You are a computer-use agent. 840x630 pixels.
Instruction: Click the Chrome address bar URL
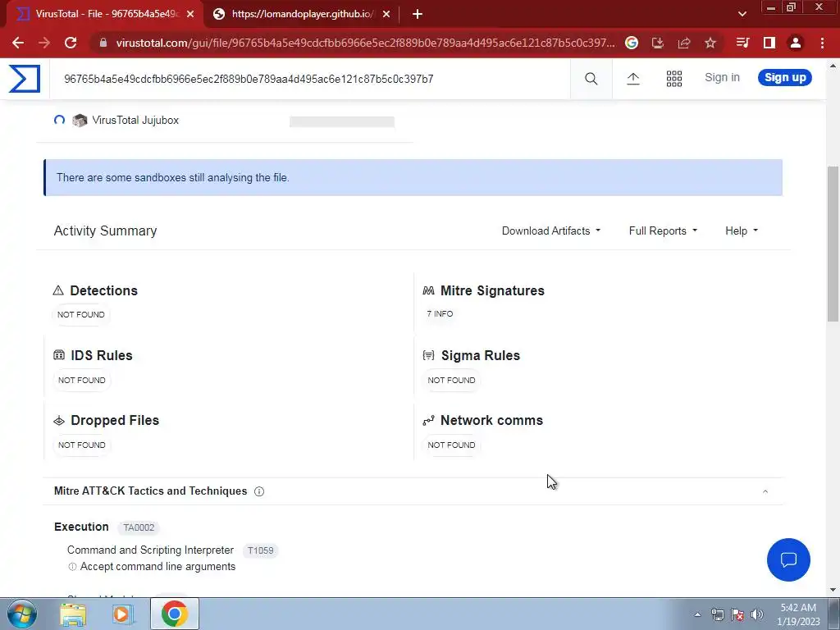point(365,43)
